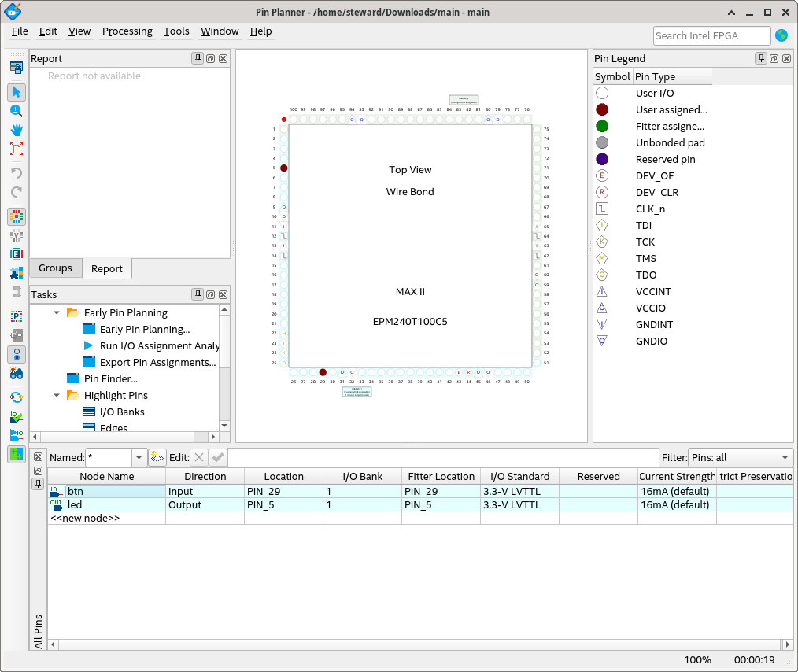798x672 pixels.
Task: Click the chip icon marked V
Action: click(17, 235)
